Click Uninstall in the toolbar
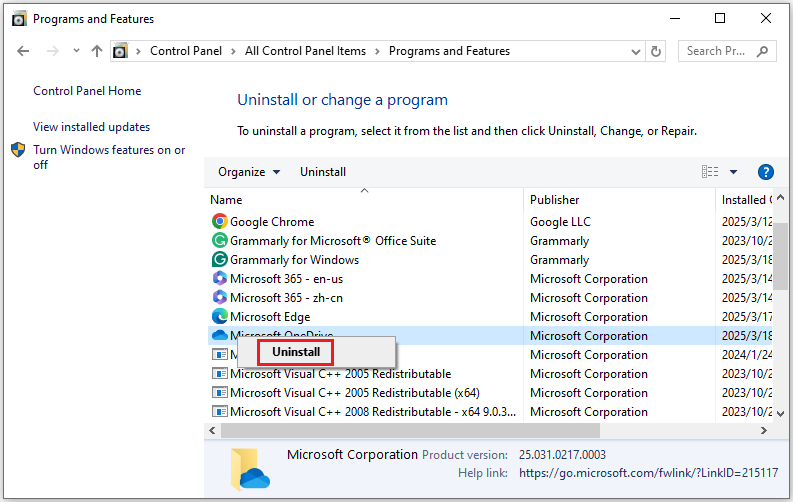Screen dimensions: 793x502 pyautogui.click(x=323, y=172)
